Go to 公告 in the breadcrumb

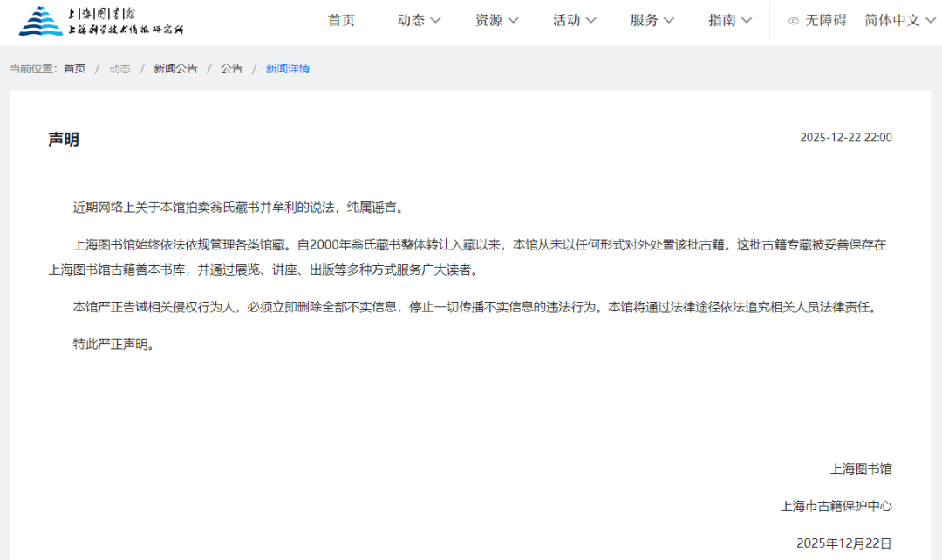(x=231, y=69)
